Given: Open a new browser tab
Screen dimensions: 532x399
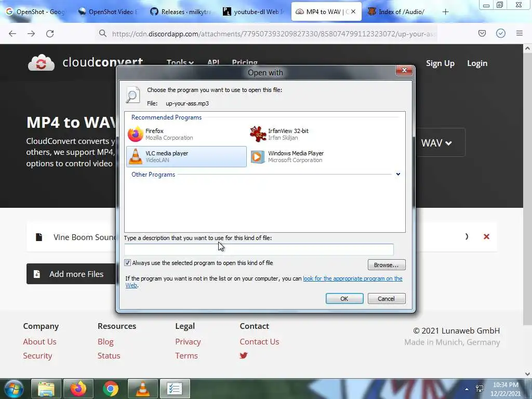Looking at the screenshot, I should pos(445,12).
